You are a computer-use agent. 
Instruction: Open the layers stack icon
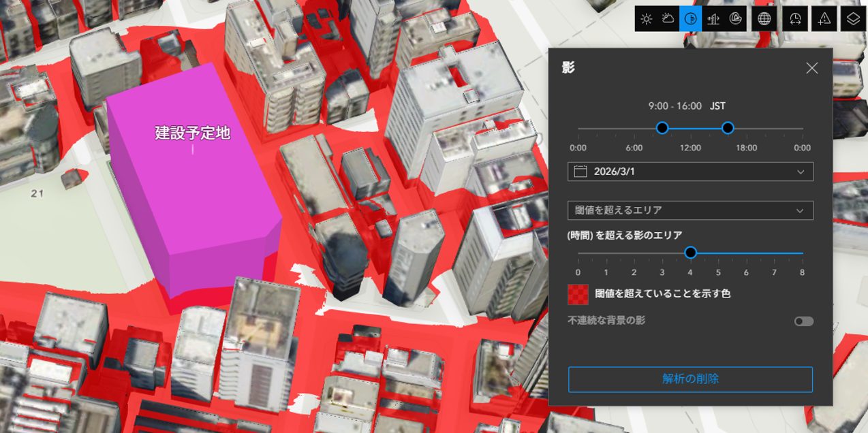click(x=854, y=19)
